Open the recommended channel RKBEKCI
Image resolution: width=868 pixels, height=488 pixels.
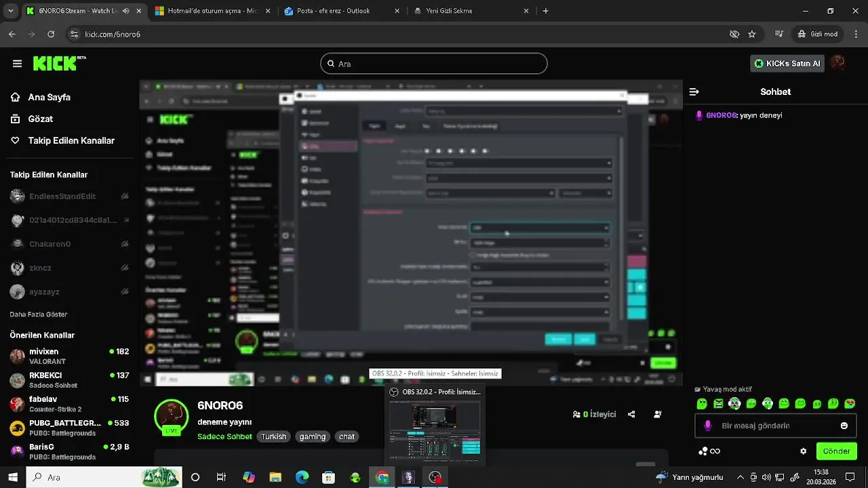coord(70,380)
